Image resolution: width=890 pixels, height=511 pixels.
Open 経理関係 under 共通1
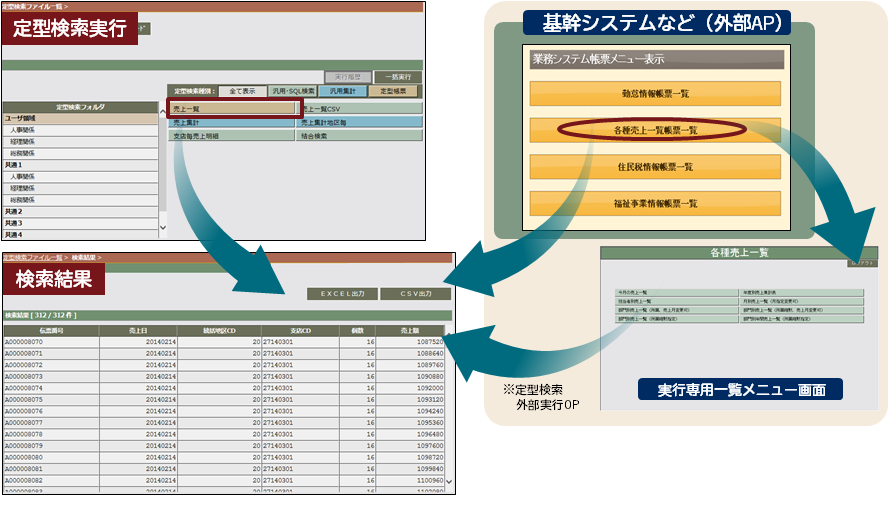(x=80, y=188)
